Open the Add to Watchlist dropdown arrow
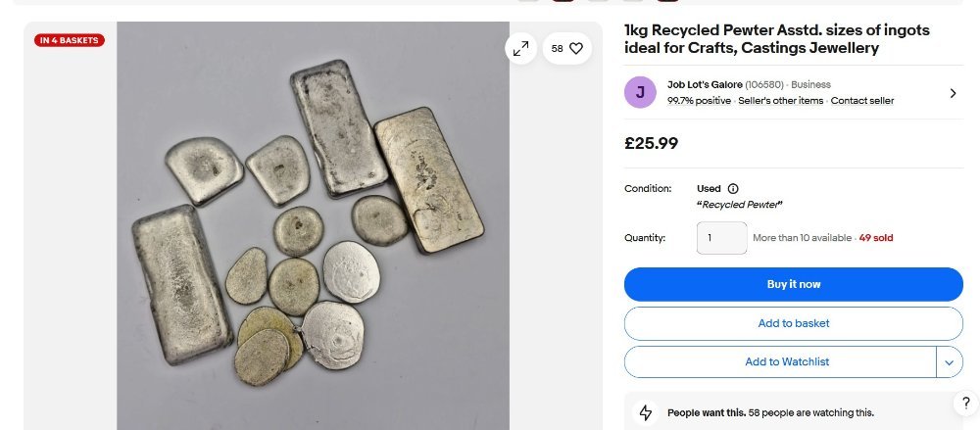The width and height of the screenshot is (980, 430). pyautogui.click(x=949, y=361)
